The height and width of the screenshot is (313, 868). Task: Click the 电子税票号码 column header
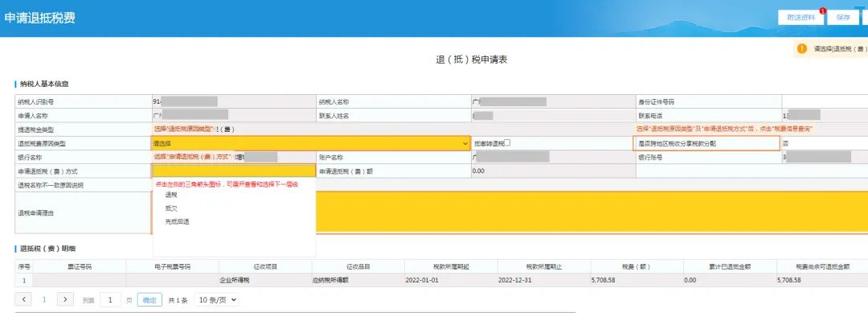pyautogui.click(x=173, y=266)
